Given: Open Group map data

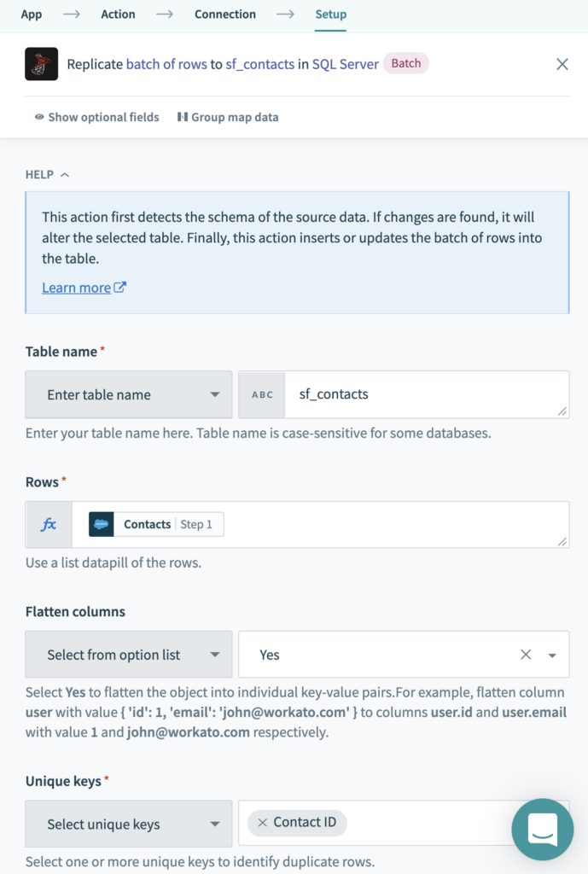Looking at the screenshot, I should point(228,117).
